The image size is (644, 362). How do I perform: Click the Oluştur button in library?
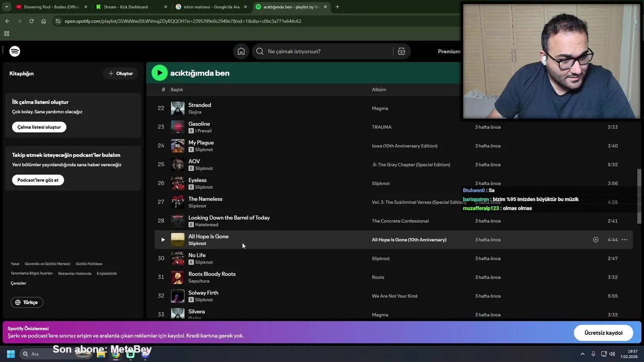[121, 73]
